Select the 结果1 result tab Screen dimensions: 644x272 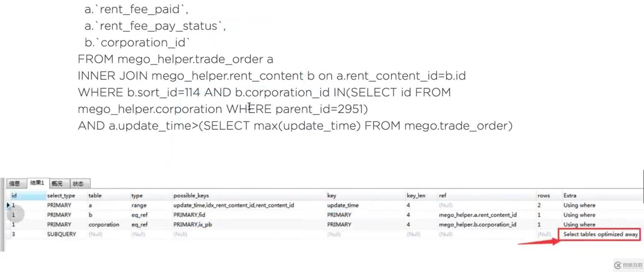pyautogui.click(x=37, y=183)
